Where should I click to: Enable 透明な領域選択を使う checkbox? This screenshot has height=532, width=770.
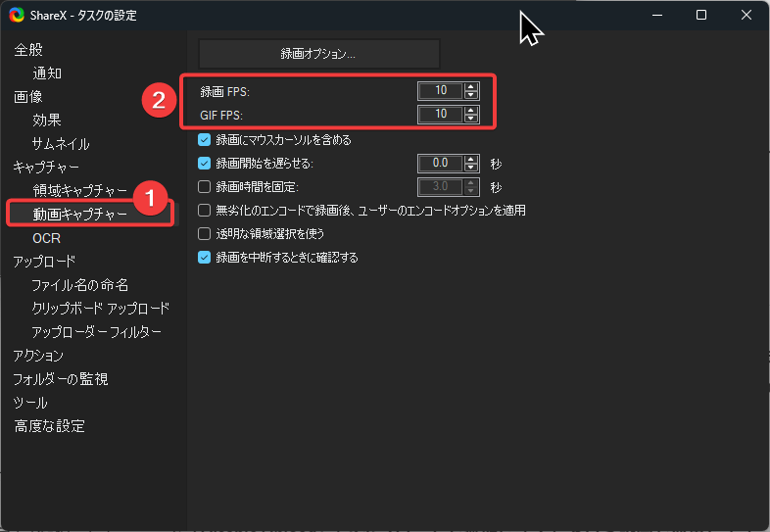click(205, 234)
